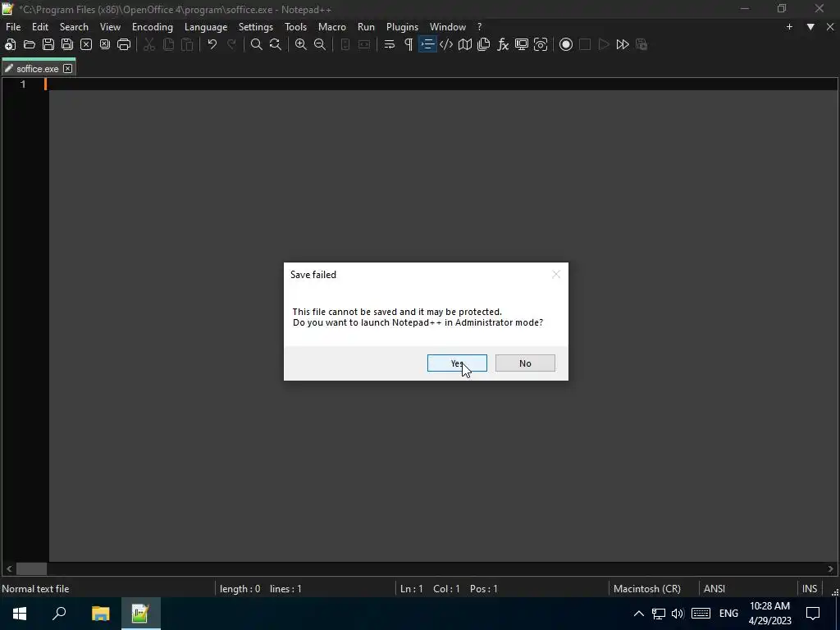Open the Function List panel
Screen dimensions: 840x630
coord(503,44)
